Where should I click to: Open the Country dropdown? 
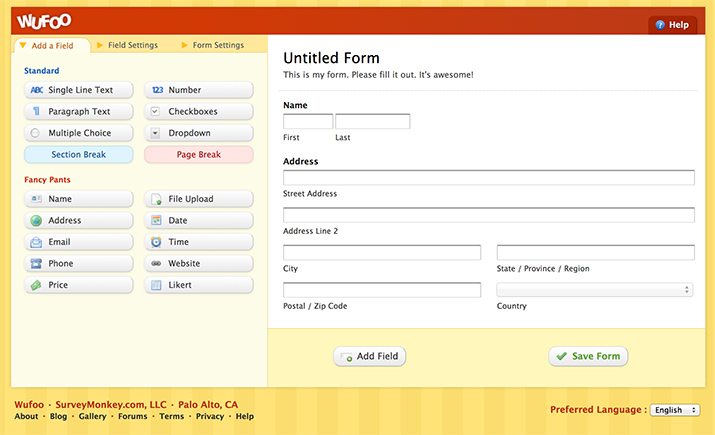595,290
